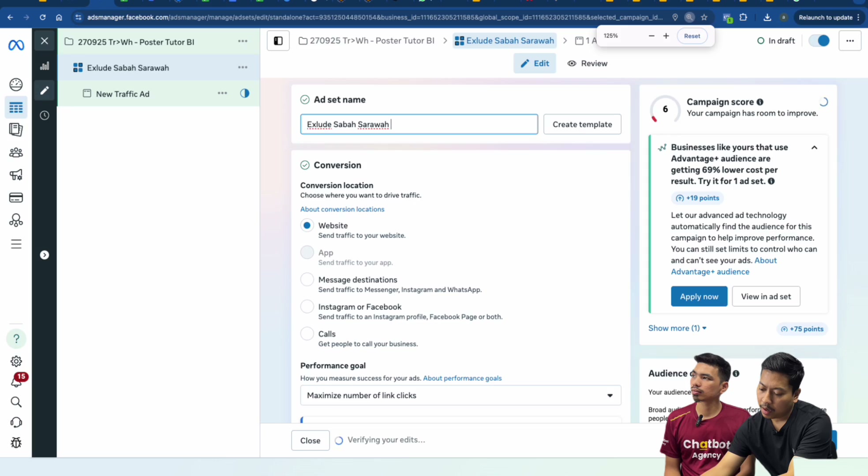
Task: Toggle the ad set on/off switch
Action: pos(819,41)
